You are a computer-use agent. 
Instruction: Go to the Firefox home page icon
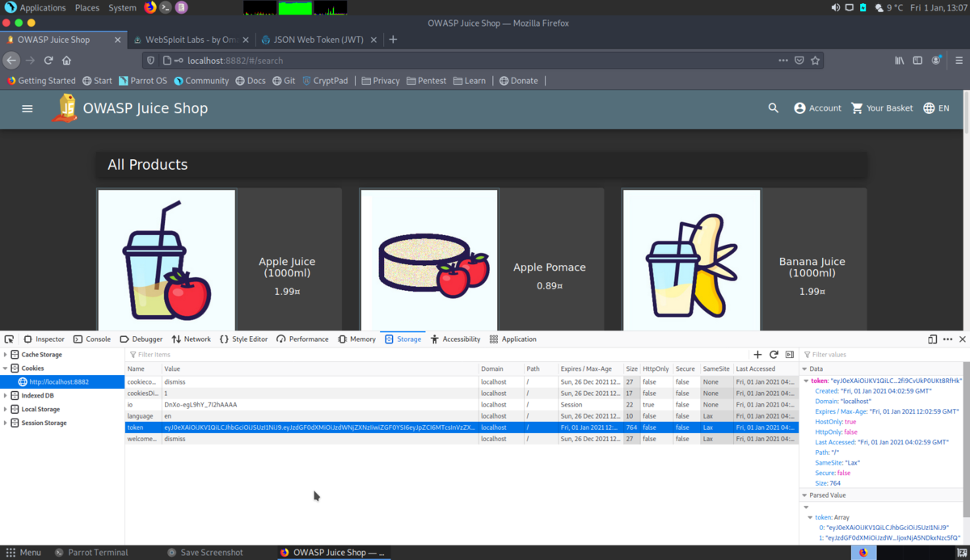click(66, 61)
